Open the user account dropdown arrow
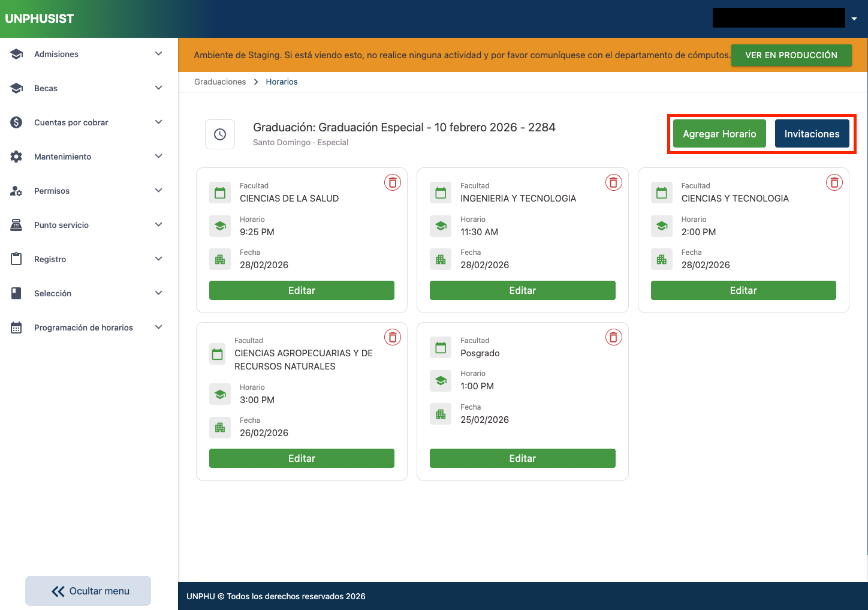868x610 pixels. click(854, 19)
